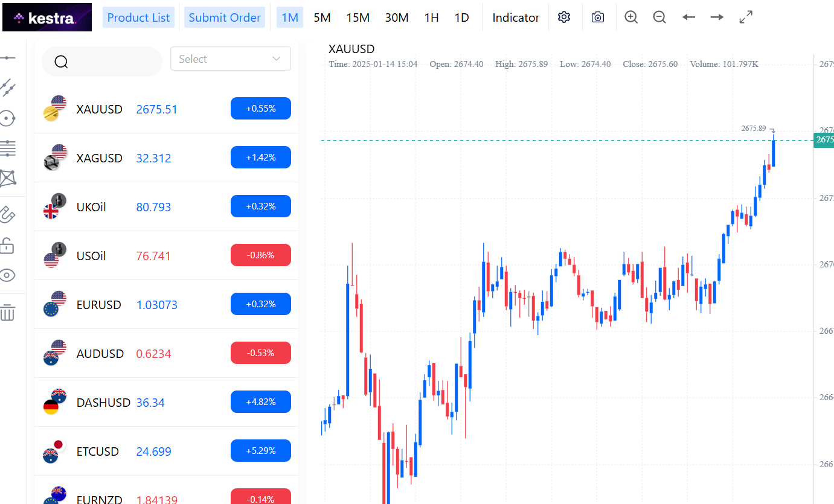Toggle drawings visibility with eye icon

pyautogui.click(x=8, y=276)
